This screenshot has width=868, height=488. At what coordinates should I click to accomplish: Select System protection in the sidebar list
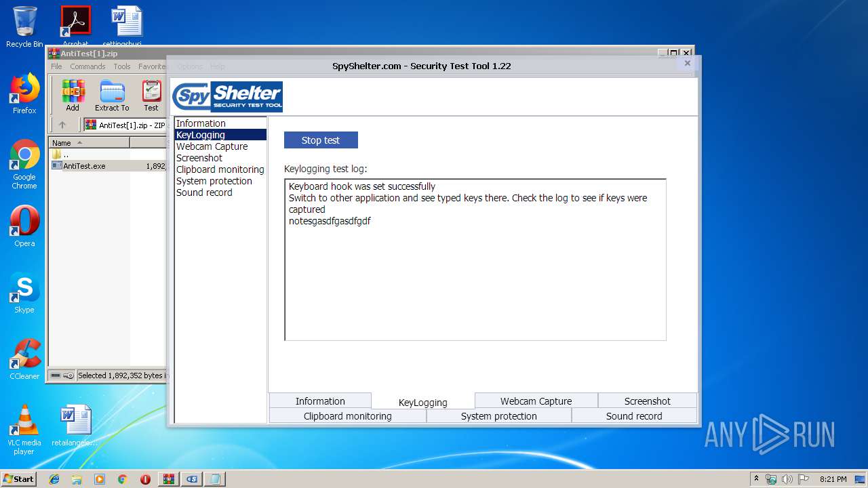pyautogui.click(x=220, y=181)
